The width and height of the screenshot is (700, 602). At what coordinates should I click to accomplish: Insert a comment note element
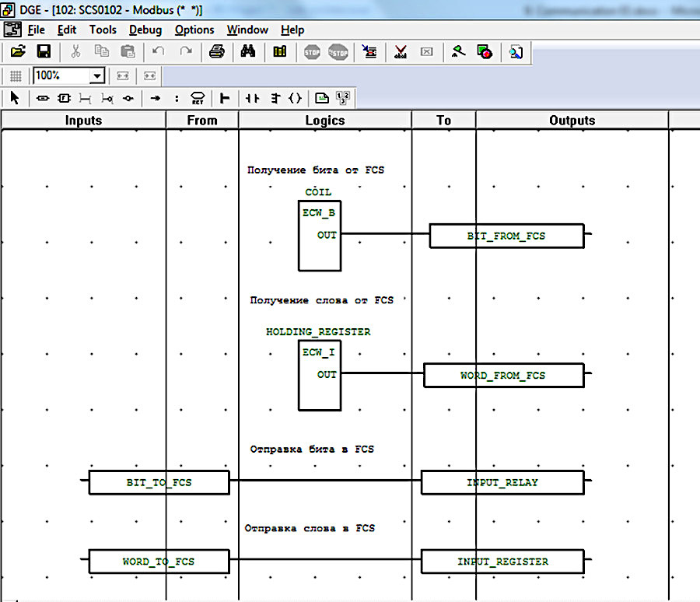(322, 98)
